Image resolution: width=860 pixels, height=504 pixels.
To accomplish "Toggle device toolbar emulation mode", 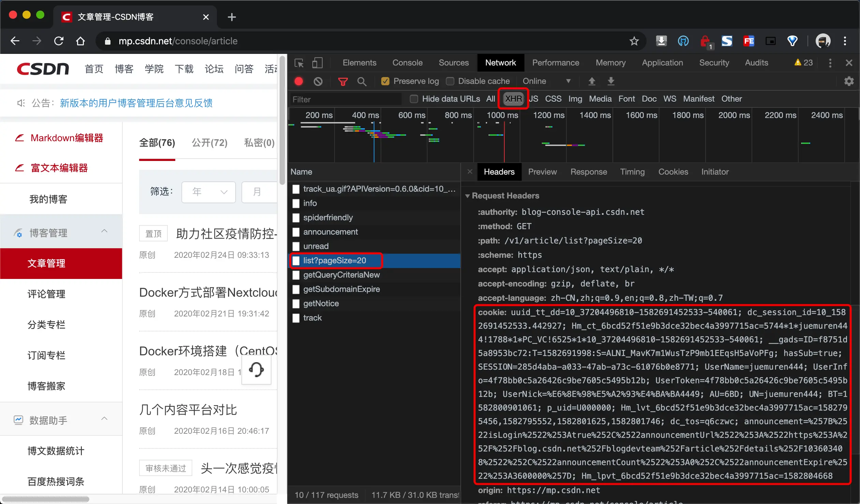I will coord(317,63).
